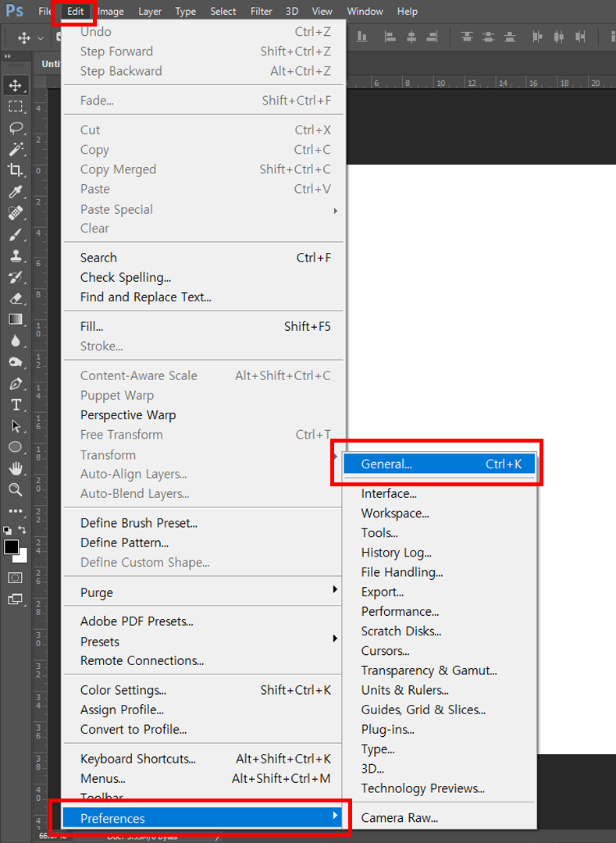Change screen mode icon
616x843 pixels.
tap(15, 599)
